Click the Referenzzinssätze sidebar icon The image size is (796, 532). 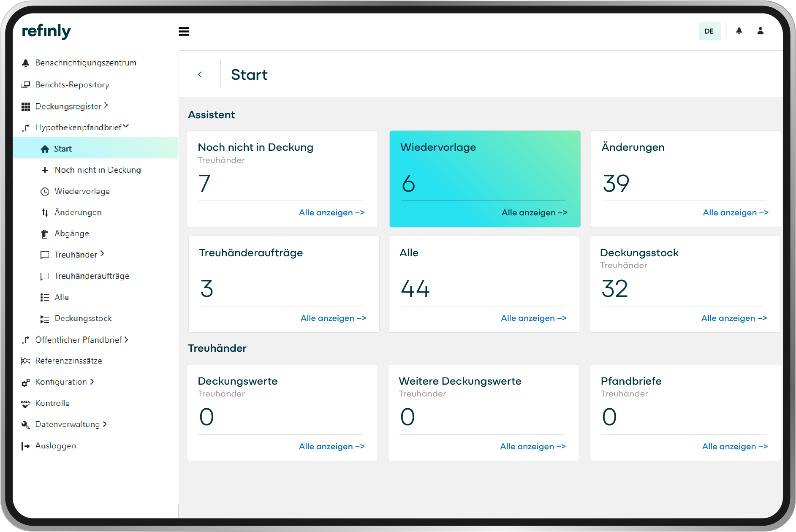(25, 361)
